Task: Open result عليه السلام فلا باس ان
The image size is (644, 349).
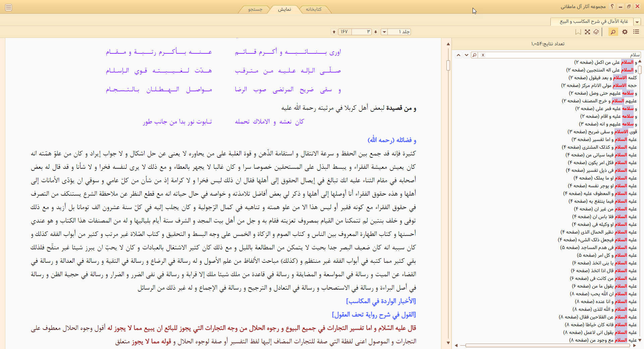Action: [604, 217]
